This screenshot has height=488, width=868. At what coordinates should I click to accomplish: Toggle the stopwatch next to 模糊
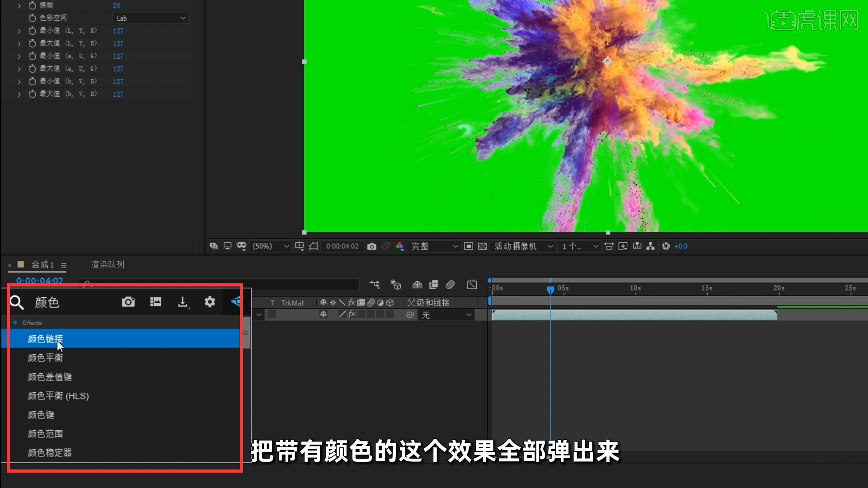click(32, 5)
